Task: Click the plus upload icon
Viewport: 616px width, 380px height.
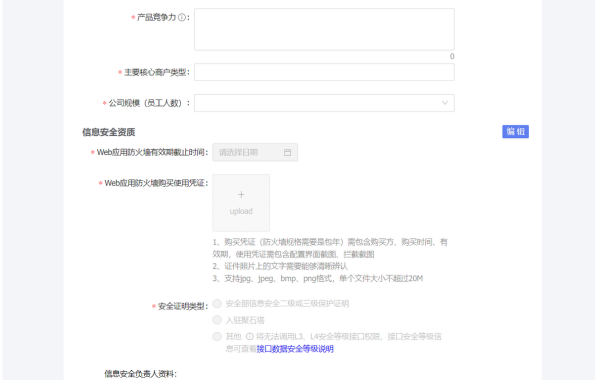Action: click(x=241, y=195)
